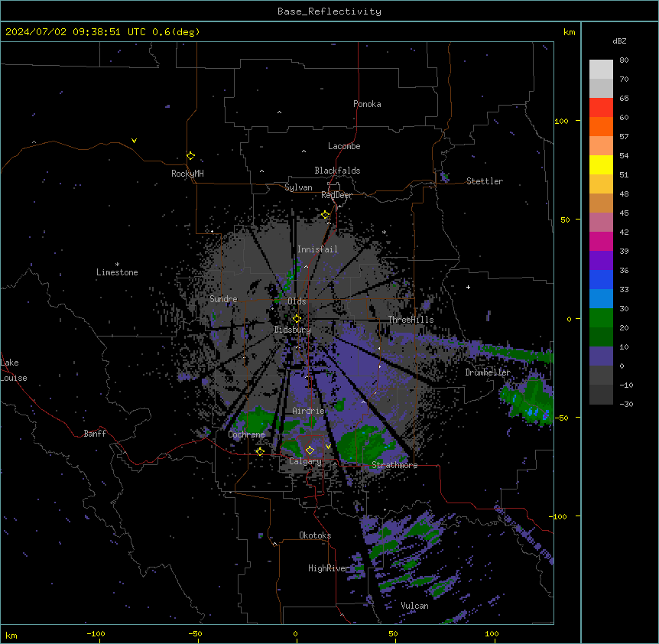
Task: Select the yellow diamond marker between Olds and Didsbury
Action: (x=297, y=318)
